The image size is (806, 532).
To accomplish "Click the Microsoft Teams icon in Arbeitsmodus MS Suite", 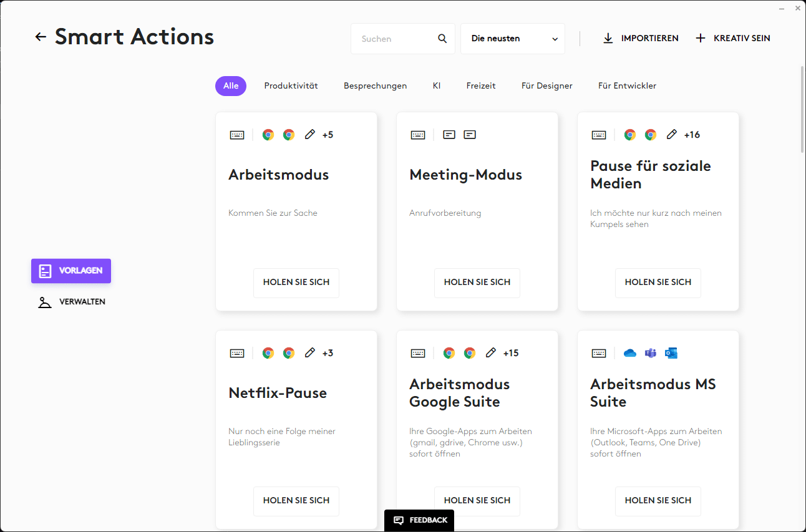I will [651, 353].
